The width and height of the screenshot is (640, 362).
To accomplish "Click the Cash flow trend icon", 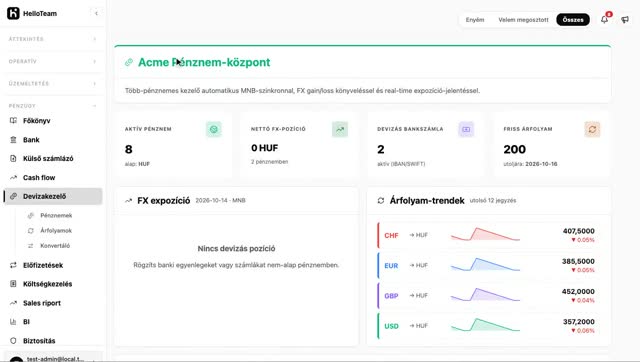I will 13,178.
